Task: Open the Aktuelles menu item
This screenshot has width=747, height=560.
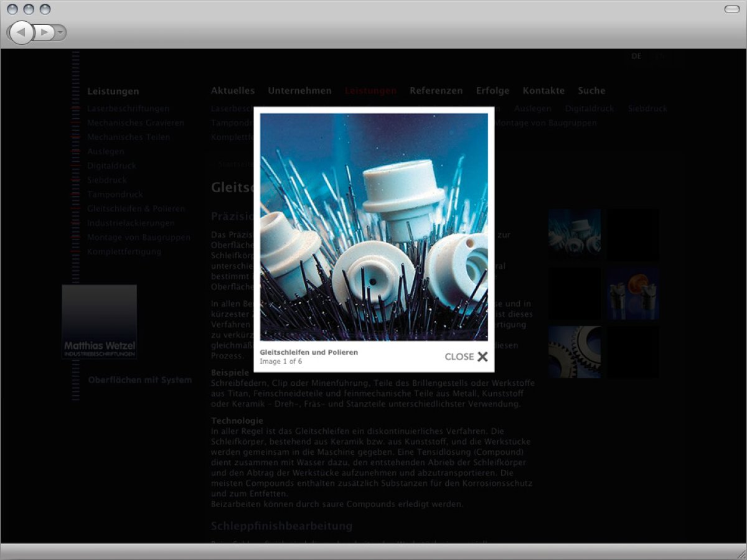Action: click(x=233, y=91)
